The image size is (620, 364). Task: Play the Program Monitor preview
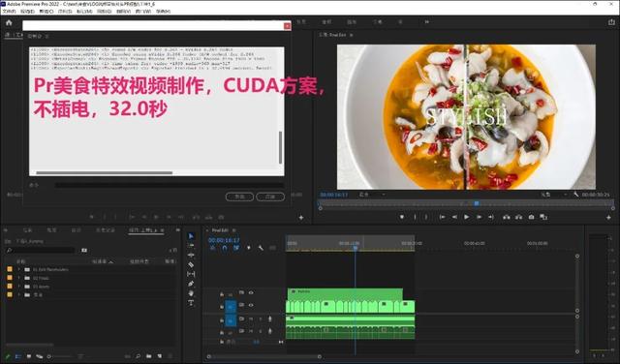[x=467, y=217]
